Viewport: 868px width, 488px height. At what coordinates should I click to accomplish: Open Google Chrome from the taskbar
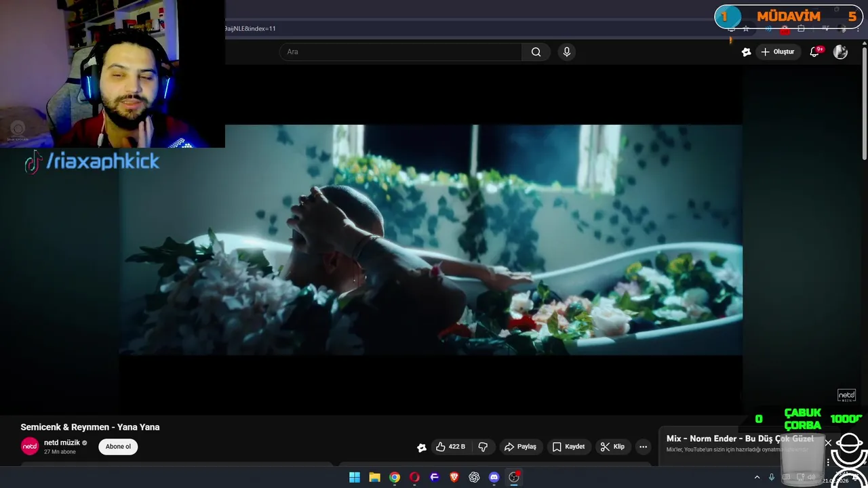[x=395, y=477]
